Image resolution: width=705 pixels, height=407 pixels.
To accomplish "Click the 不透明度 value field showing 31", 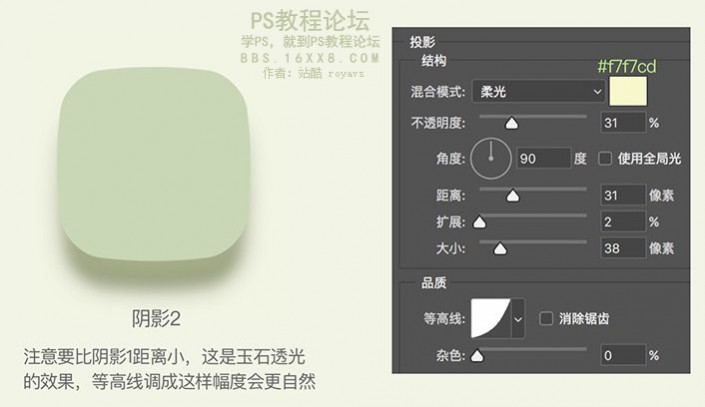I will (x=623, y=123).
